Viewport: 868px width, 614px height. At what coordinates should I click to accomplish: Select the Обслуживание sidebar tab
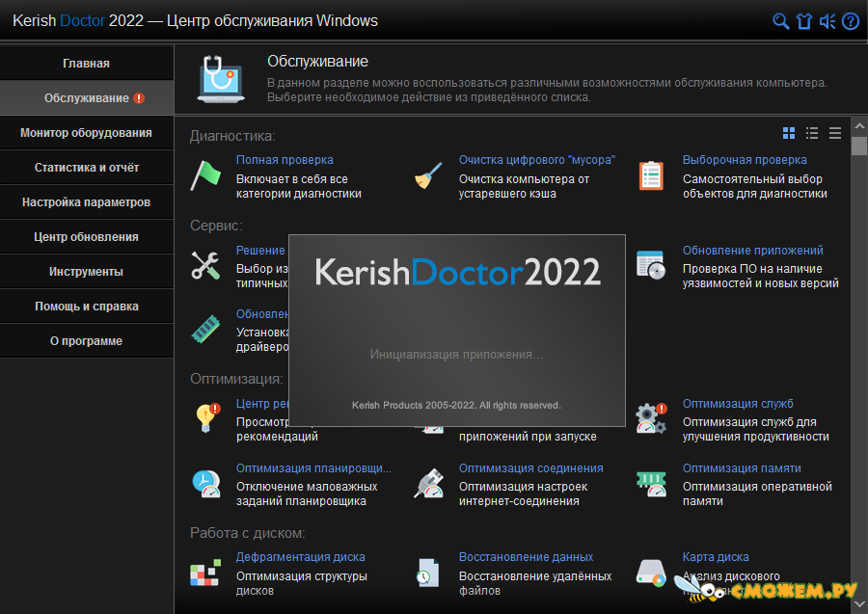[87, 98]
